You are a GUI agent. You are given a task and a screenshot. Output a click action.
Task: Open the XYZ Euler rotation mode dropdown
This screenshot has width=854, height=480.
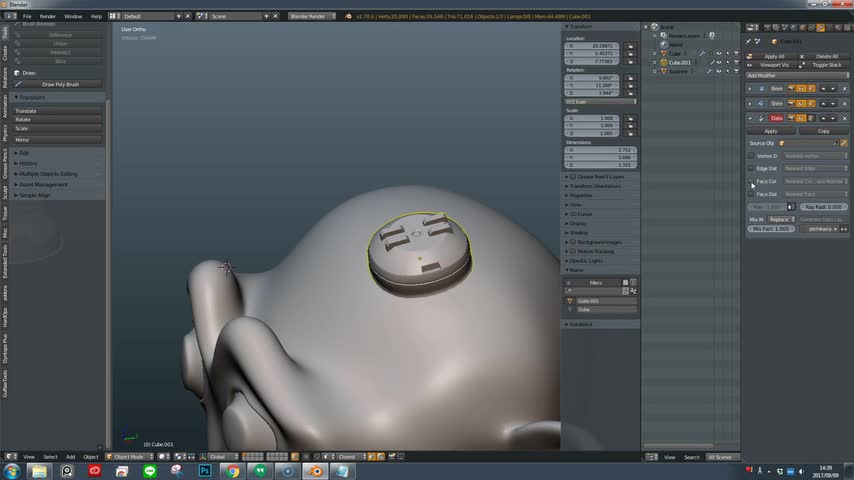600,102
